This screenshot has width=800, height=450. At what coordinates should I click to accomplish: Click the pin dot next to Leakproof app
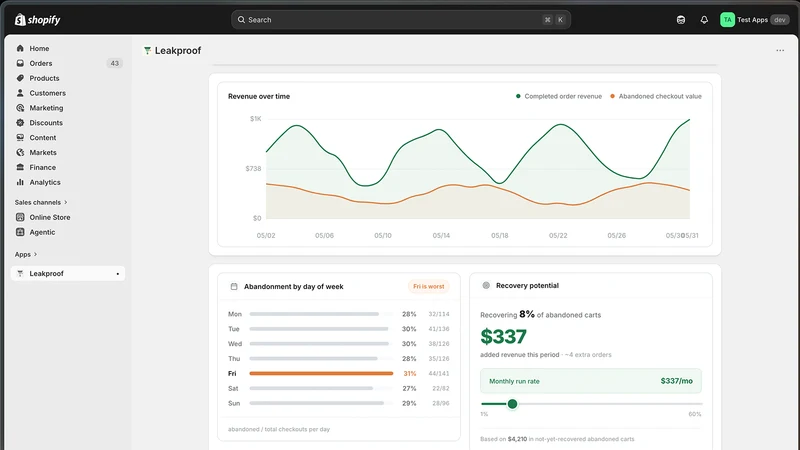(x=117, y=274)
